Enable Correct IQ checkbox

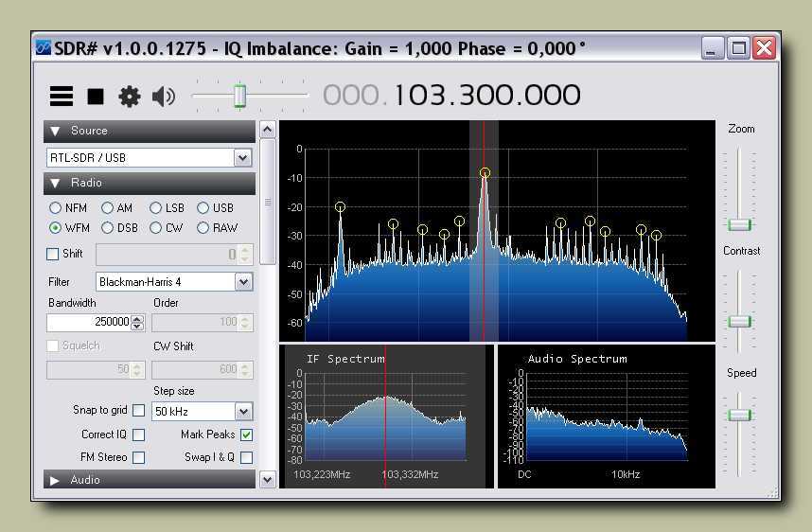[139, 435]
